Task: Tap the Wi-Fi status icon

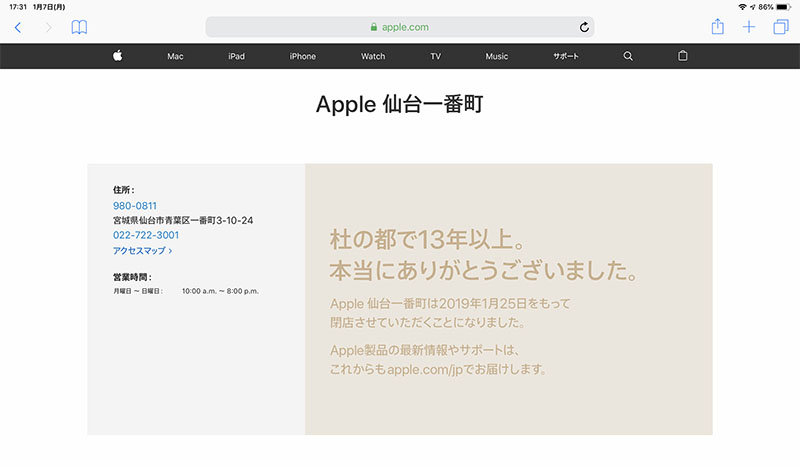Action: tap(742, 7)
